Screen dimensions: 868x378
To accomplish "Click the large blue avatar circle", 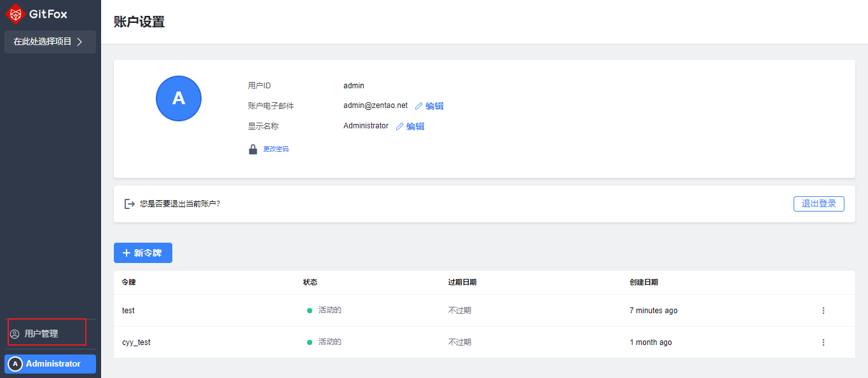I will (x=179, y=98).
